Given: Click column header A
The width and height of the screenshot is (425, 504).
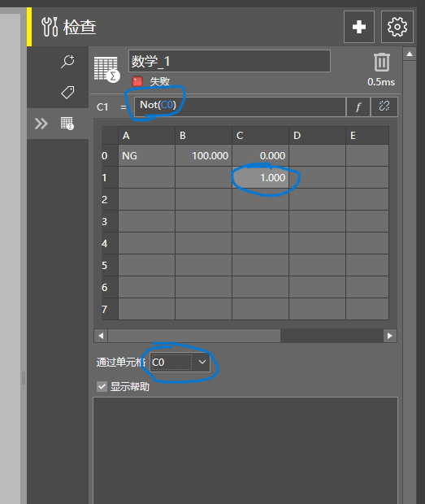Looking at the screenshot, I should [147, 136].
